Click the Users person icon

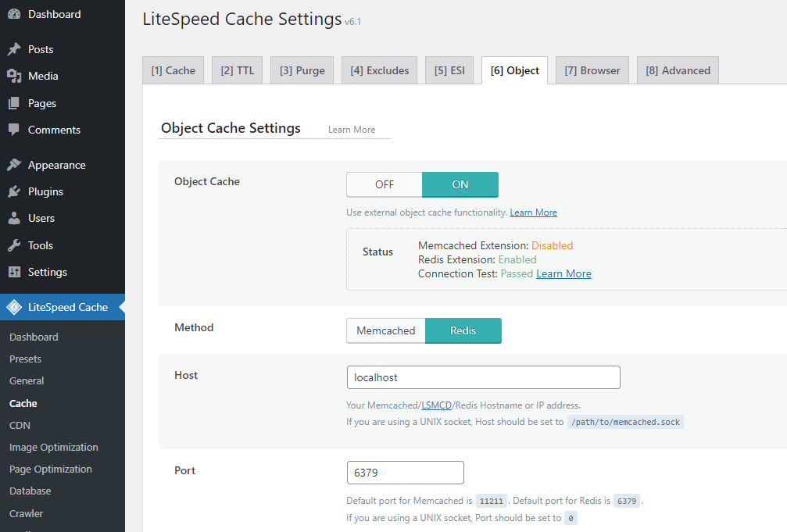pos(14,218)
